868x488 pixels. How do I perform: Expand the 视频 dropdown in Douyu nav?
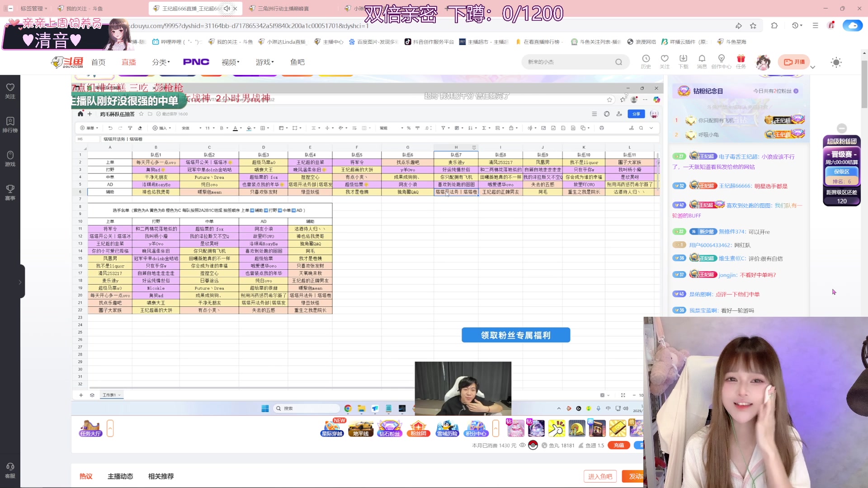231,62
